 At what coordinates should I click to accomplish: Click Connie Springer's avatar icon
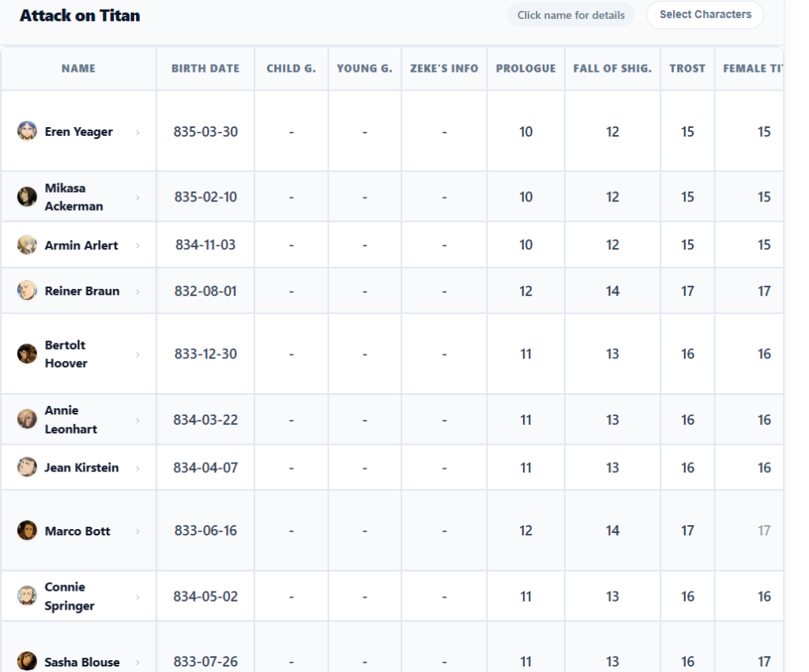click(27, 595)
